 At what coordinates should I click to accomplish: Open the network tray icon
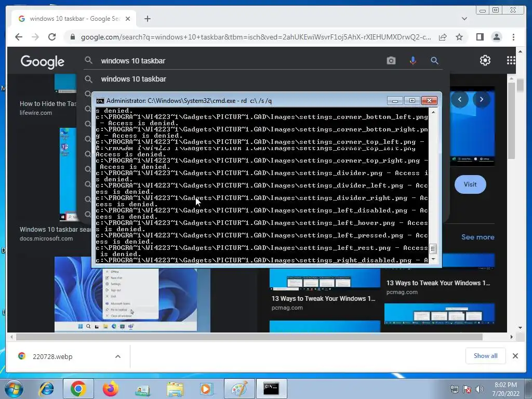pyautogui.click(x=454, y=390)
